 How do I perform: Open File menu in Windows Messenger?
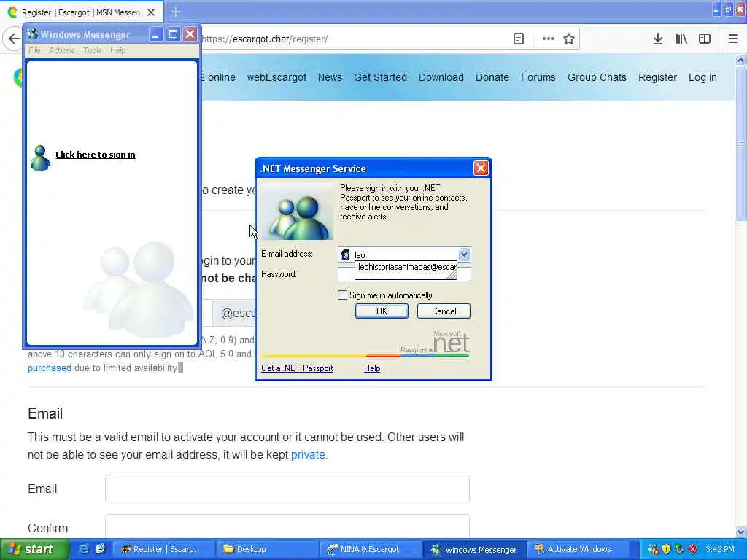34,50
